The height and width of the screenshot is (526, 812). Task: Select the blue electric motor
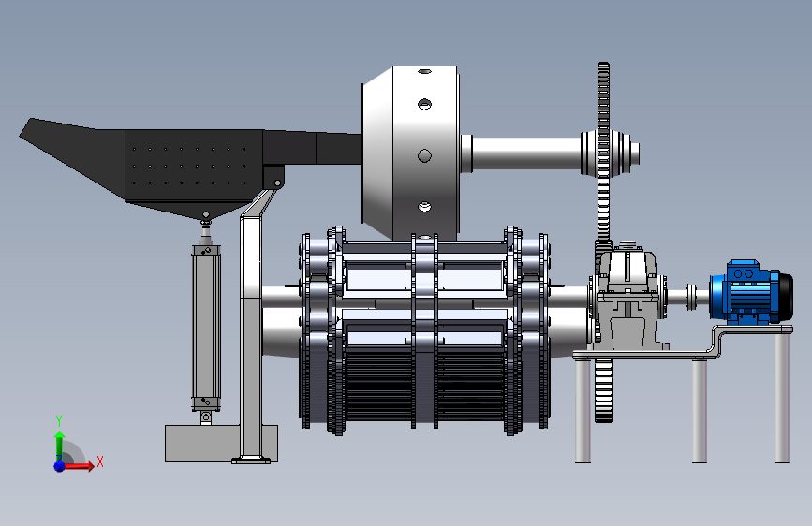(x=751, y=293)
